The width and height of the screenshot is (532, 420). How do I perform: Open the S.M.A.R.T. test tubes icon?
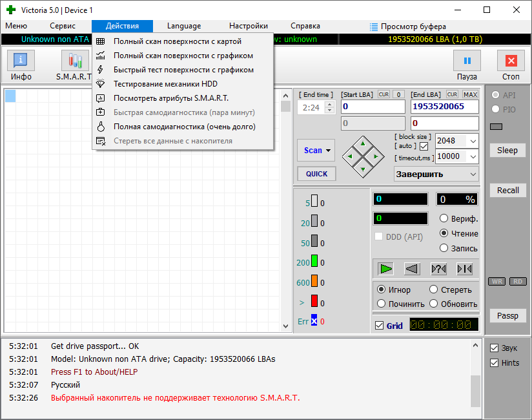pos(75,60)
